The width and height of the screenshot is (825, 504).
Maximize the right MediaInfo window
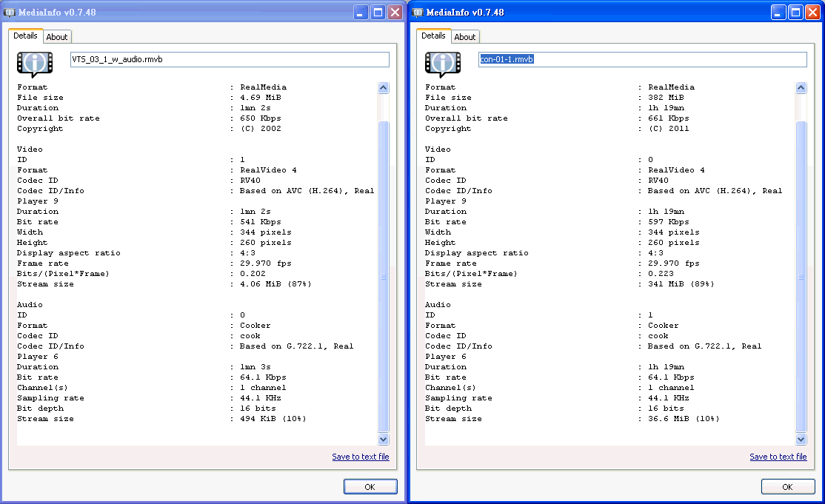click(x=795, y=12)
